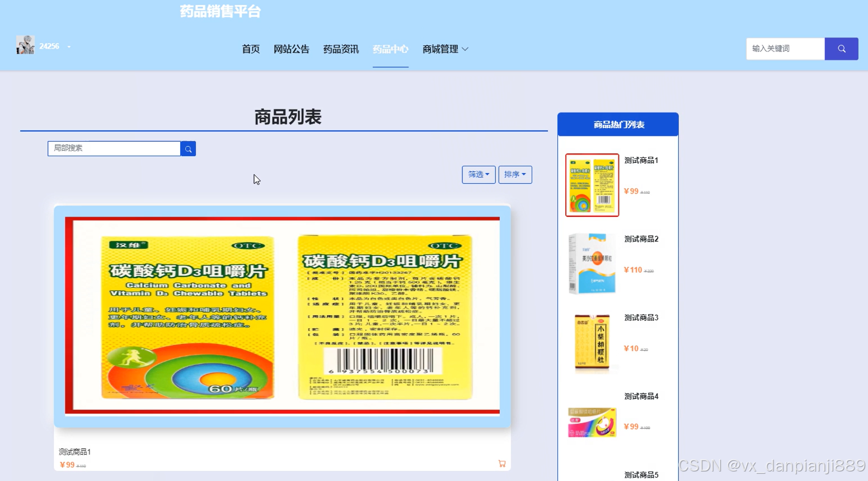Click the username 24256
This screenshot has height=481, width=868.
(49, 46)
